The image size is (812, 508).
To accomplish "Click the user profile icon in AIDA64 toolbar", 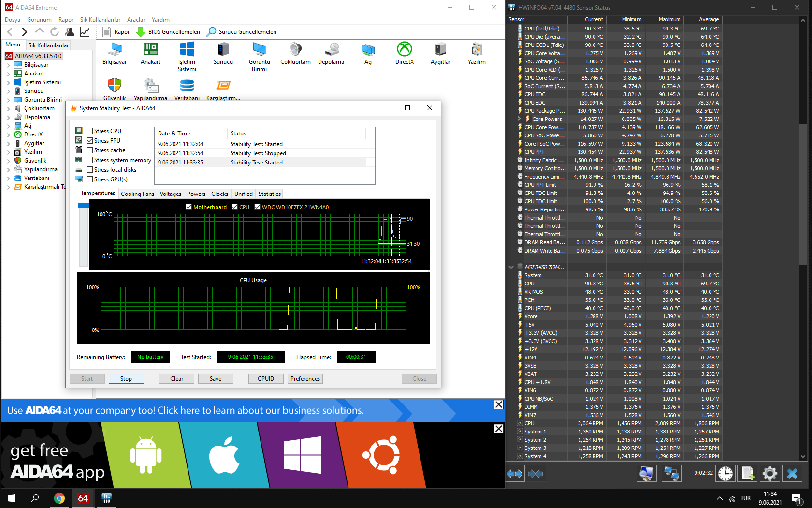I will point(70,32).
